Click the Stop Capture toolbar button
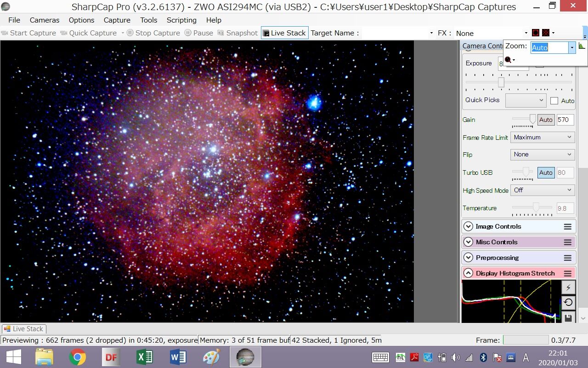The image size is (588, 368). click(154, 33)
